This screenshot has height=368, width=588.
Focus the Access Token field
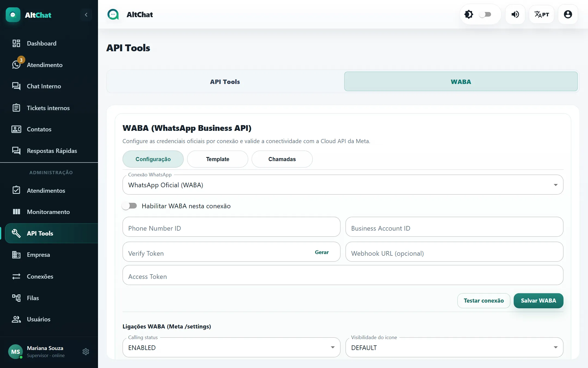click(x=343, y=275)
